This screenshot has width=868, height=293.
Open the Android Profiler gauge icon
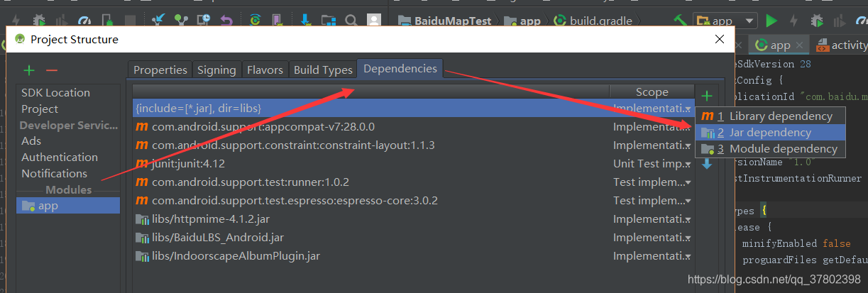coord(84,21)
